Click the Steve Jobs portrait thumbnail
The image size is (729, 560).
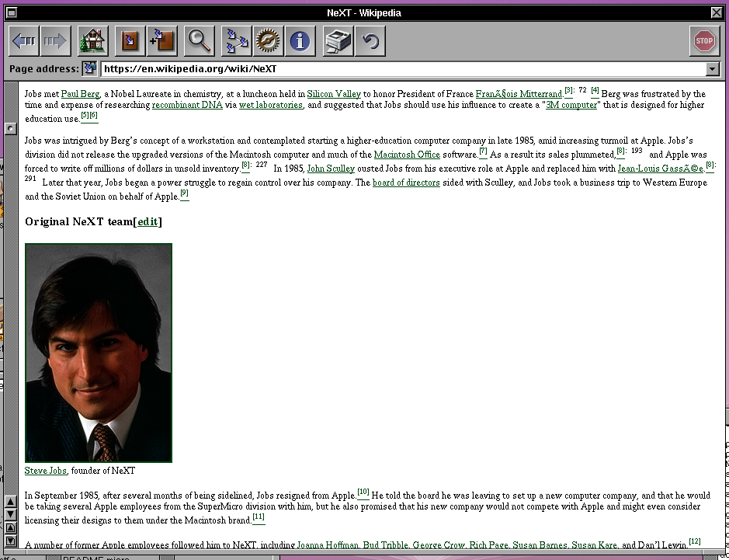pos(98,353)
